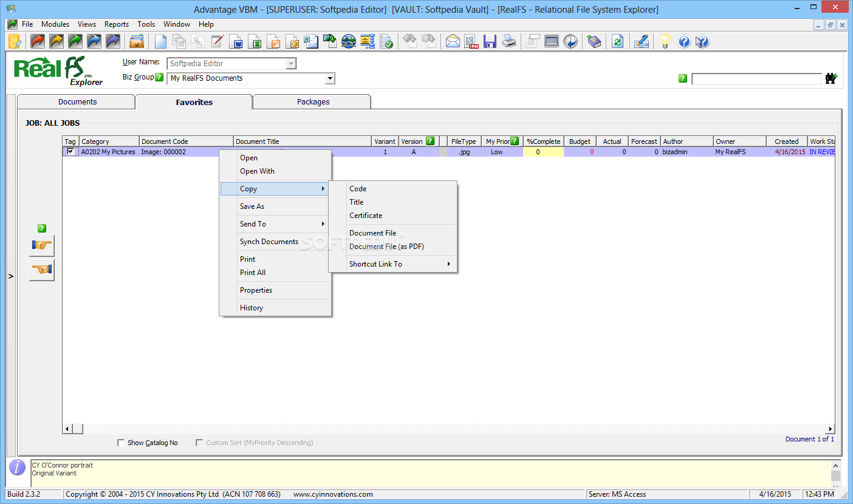Click the printer toolbar icon
Image resolution: width=853 pixels, height=504 pixels.
pyautogui.click(x=509, y=41)
